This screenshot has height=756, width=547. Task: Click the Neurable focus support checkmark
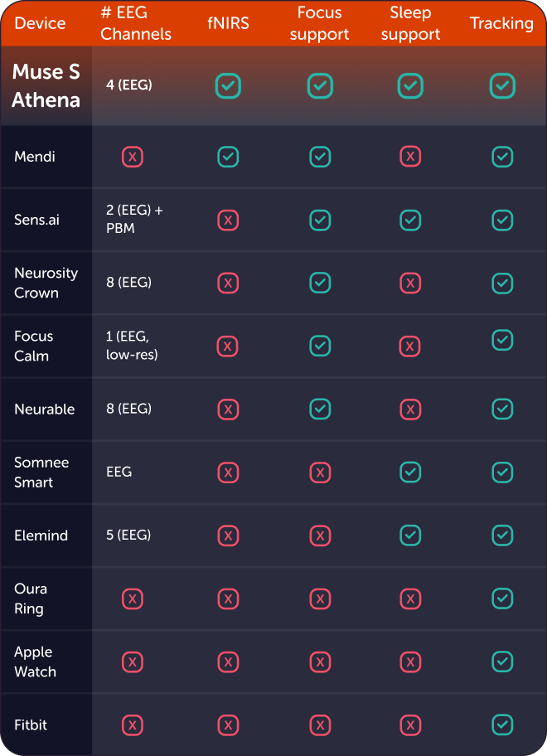click(320, 409)
